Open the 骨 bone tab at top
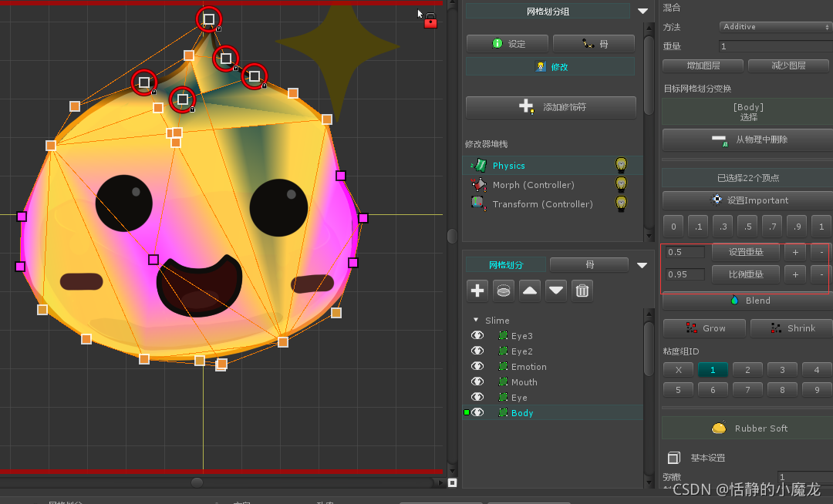The width and height of the screenshot is (833, 504). pos(594,43)
